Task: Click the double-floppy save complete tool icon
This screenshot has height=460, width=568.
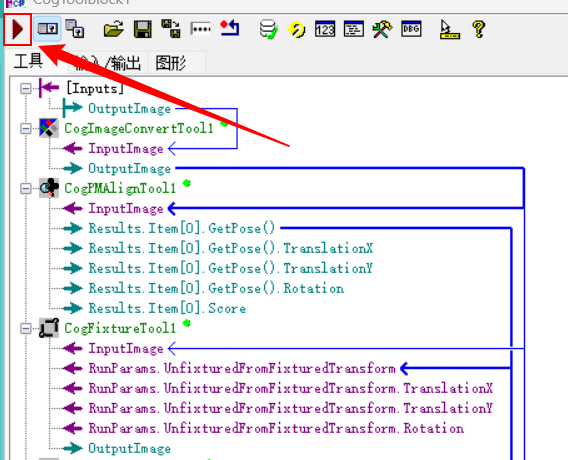Action: (x=171, y=29)
